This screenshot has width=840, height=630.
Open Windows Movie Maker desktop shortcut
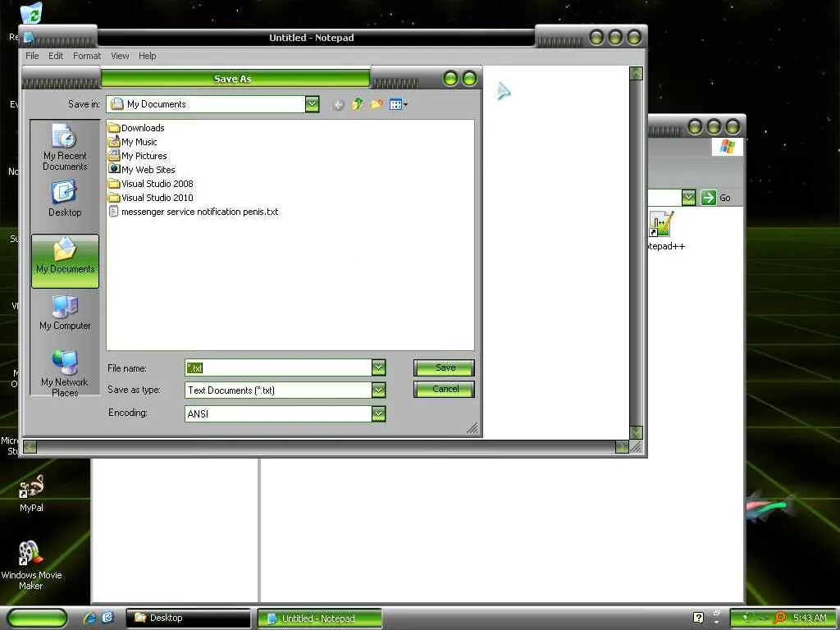click(31, 565)
